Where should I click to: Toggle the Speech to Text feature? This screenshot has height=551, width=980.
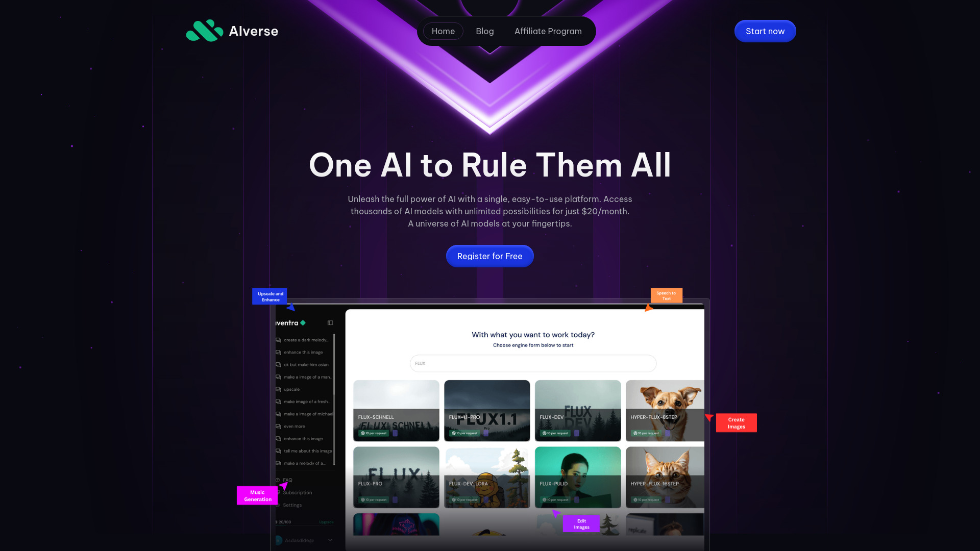[x=666, y=296]
